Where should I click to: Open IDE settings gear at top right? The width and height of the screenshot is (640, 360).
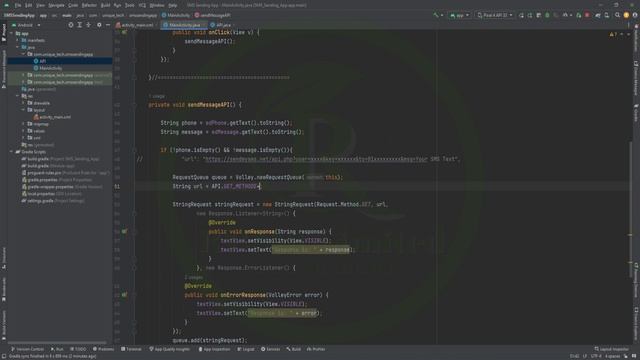(x=635, y=15)
